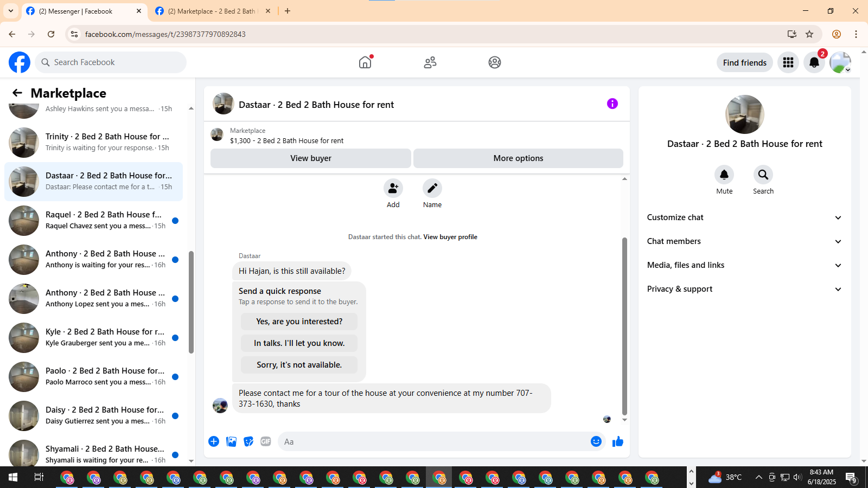
Task: Open more actions plus icon in composer
Action: coord(214,441)
